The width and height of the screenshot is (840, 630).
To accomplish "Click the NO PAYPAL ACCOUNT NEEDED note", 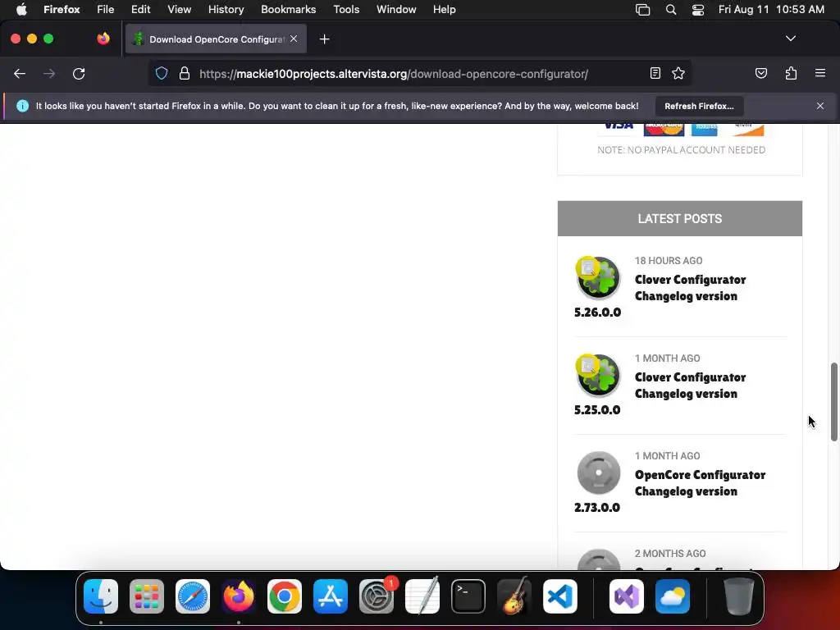I will pyautogui.click(x=681, y=150).
